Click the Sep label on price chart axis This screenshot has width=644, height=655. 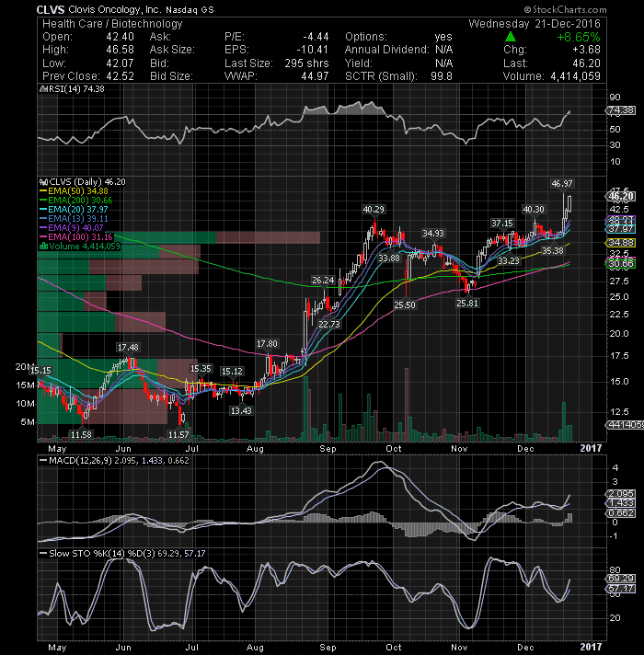[x=328, y=449]
